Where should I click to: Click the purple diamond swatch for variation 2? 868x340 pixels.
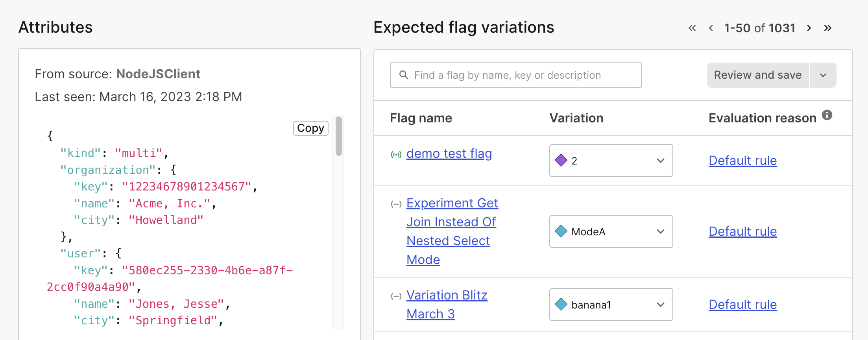tap(561, 161)
